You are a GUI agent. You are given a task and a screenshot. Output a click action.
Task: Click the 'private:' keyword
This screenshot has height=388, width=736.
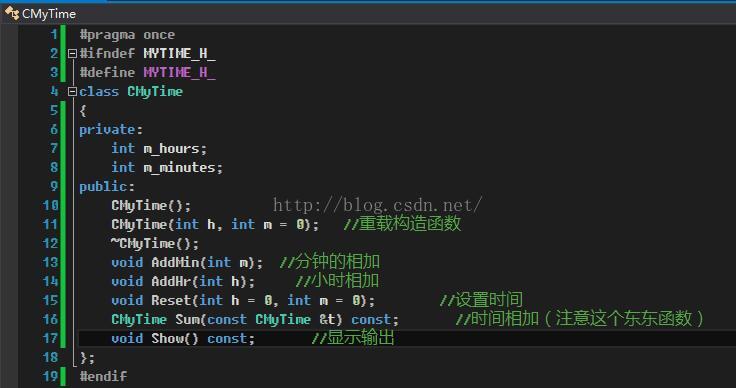[x=111, y=129]
